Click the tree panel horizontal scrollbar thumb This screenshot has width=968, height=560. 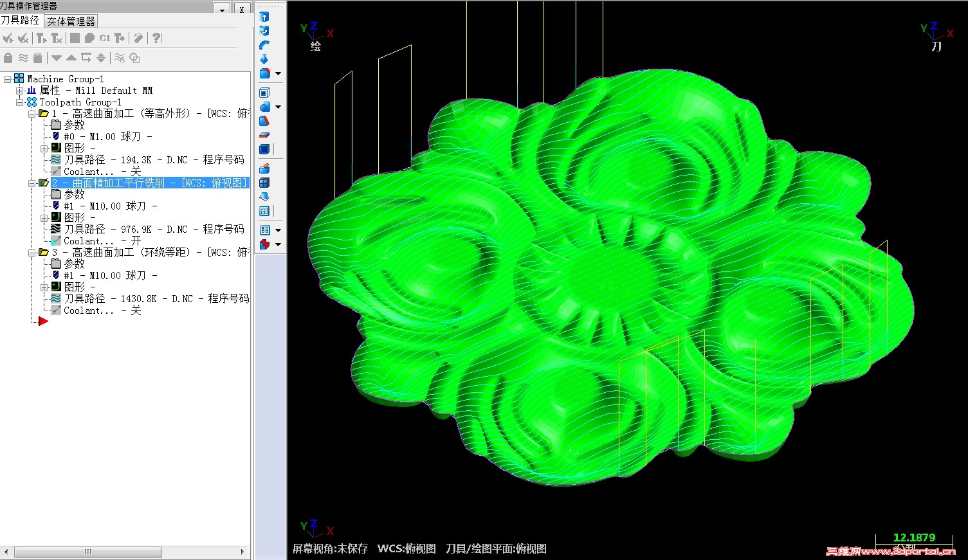point(88,552)
